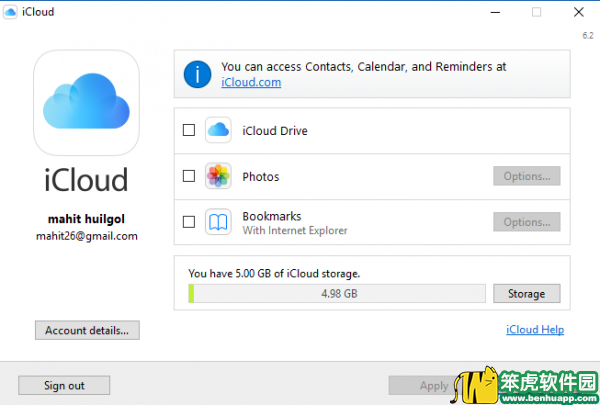This screenshot has height=405, width=600.
Task: Open the iCloud Help link
Action: point(535,330)
